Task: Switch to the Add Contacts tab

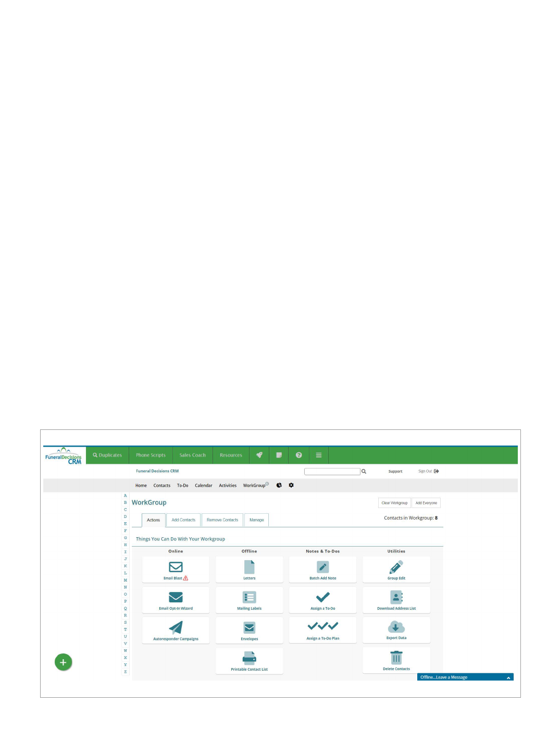Action: (x=183, y=520)
